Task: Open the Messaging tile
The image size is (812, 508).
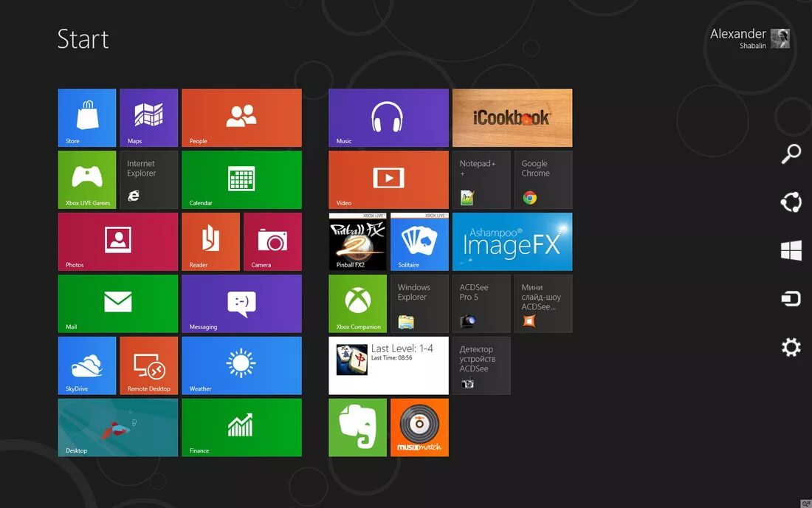Action: tap(242, 303)
